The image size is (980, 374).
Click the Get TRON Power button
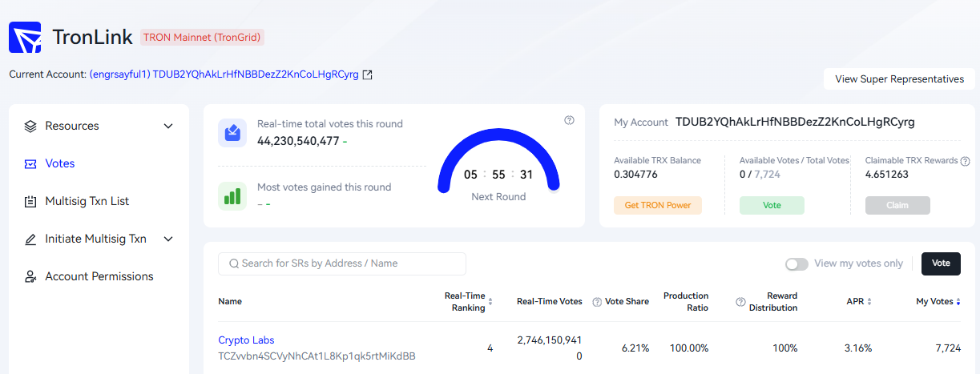click(658, 205)
